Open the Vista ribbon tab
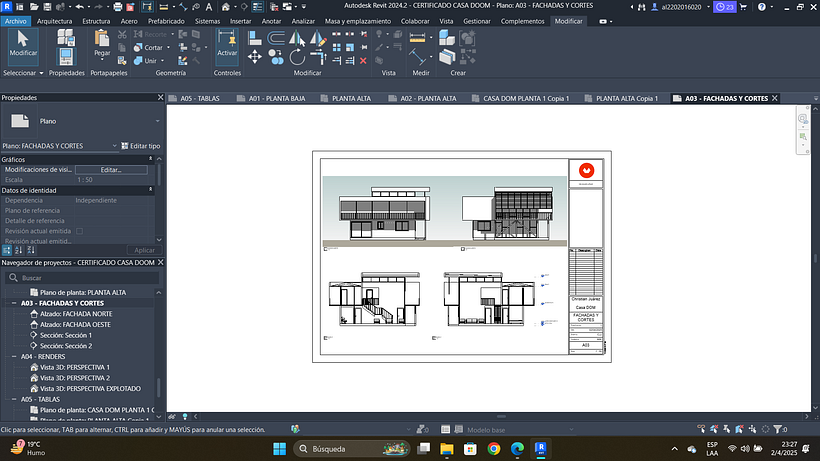 tap(446, 21)
